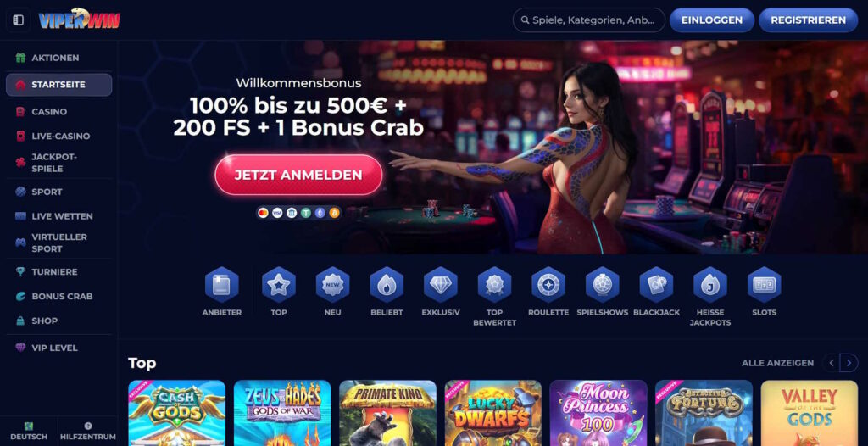Focus the Spiele, Kategorien search field
This screenshot has height=446, width=868.
pos(589,20)
